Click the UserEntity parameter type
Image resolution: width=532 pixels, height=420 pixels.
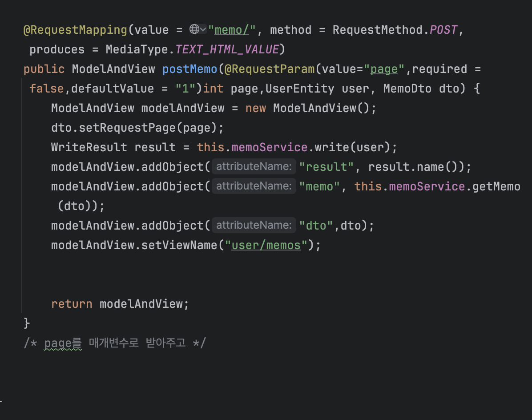pyautogui.click(x=300, y=89)
